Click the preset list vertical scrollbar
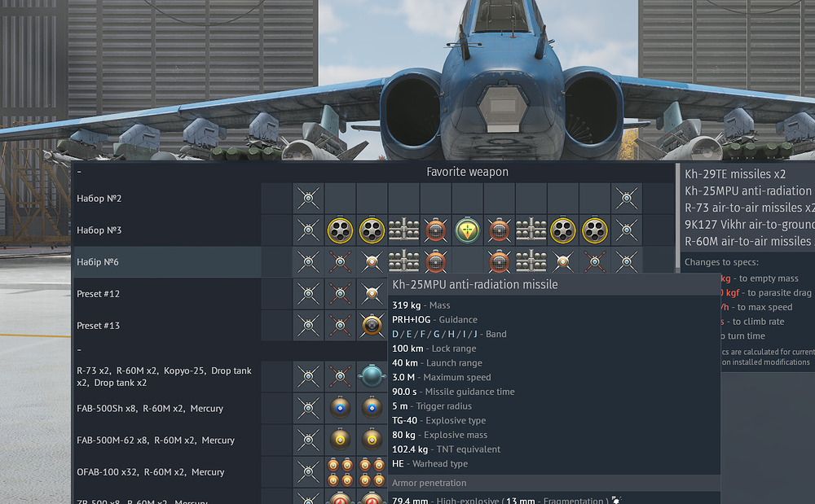Image resolution: width=815 pixels, height=504 pixels. (x=677, y=217)
